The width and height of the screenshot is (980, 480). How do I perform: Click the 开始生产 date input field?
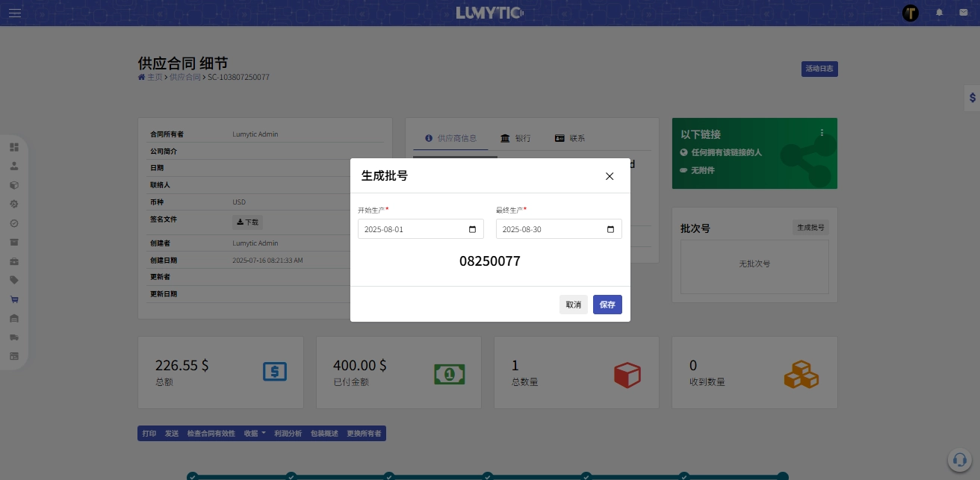tap(411, 229)
